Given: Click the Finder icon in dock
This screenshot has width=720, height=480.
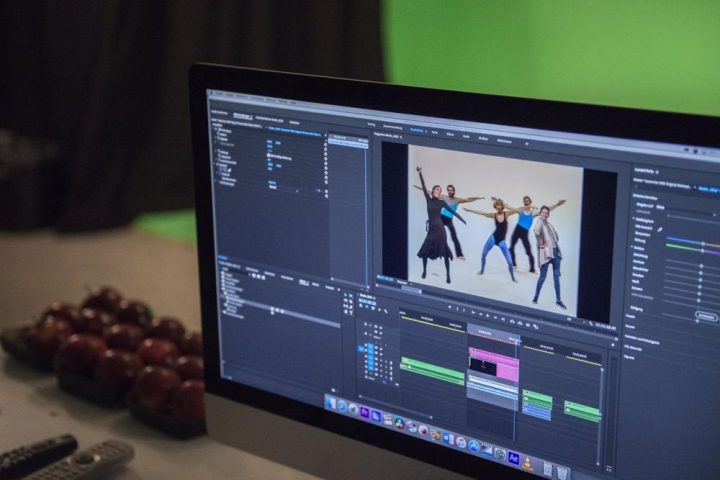Looking at the screenshot, I should [x=331, y=401].
